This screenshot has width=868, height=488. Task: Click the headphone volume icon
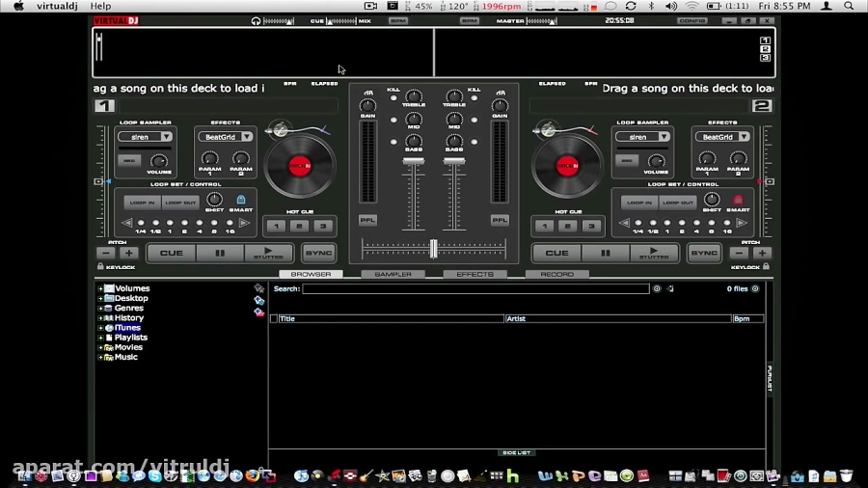point(256,21)
